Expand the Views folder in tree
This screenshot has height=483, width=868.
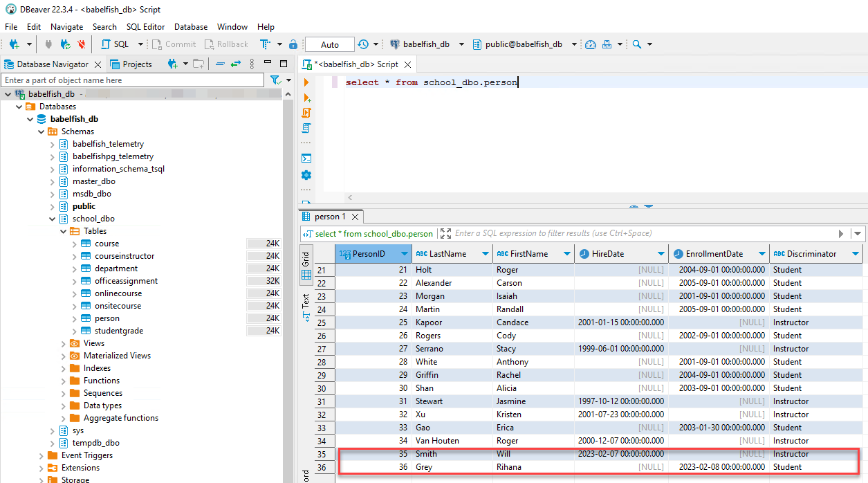[x=64, y=343]
